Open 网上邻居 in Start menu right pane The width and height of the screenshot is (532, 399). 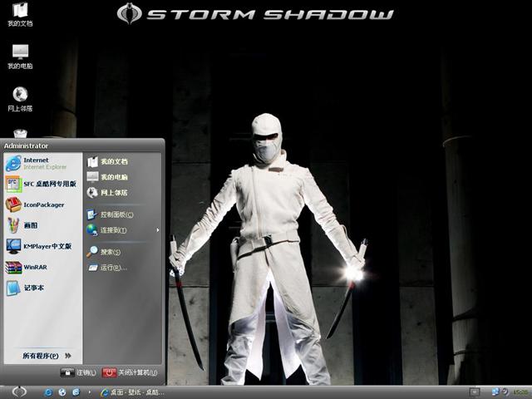[107, 192]
